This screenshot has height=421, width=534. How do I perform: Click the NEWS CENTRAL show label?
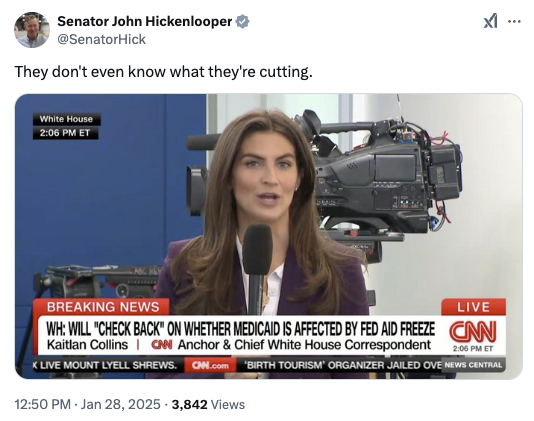click(473, 365)
